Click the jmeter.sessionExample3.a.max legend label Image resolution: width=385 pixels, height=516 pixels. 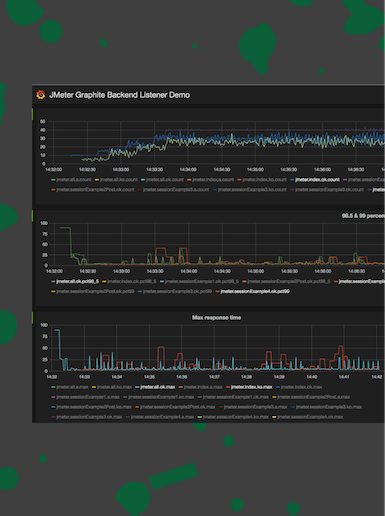[x=255, y=407]
